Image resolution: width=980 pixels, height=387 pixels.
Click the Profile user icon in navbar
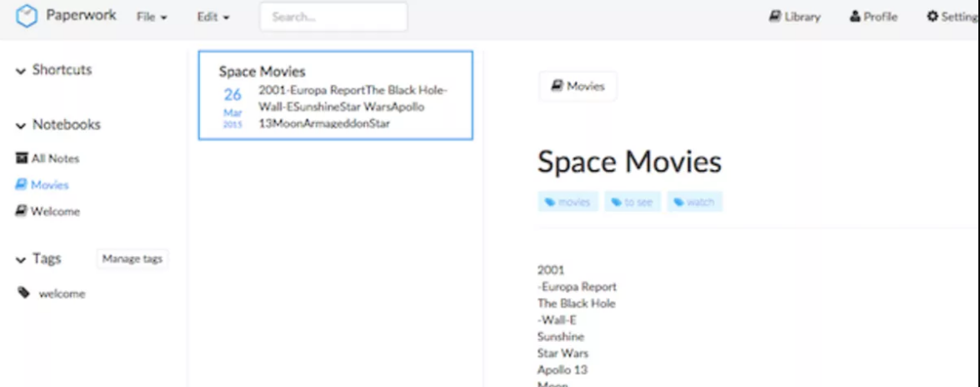click(855, 16)
